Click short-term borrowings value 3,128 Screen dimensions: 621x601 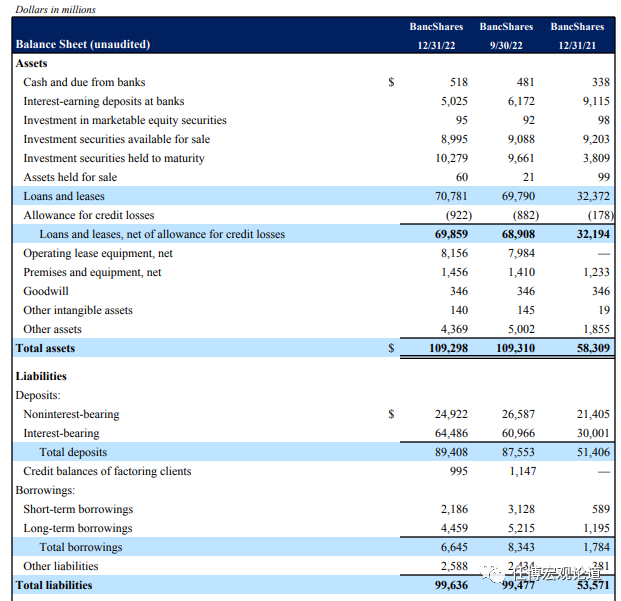(521, 509)
